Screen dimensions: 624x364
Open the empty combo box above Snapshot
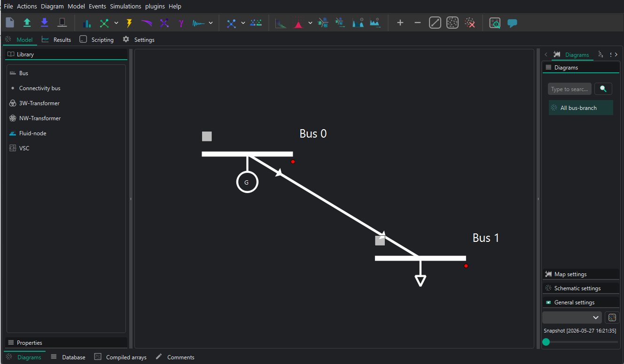572,318
